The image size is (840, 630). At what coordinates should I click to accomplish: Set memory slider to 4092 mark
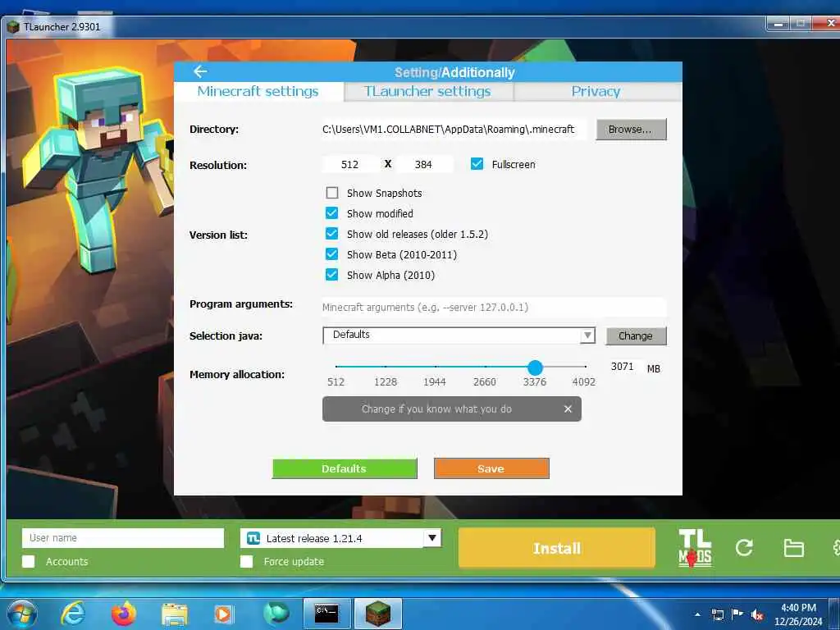585,367
